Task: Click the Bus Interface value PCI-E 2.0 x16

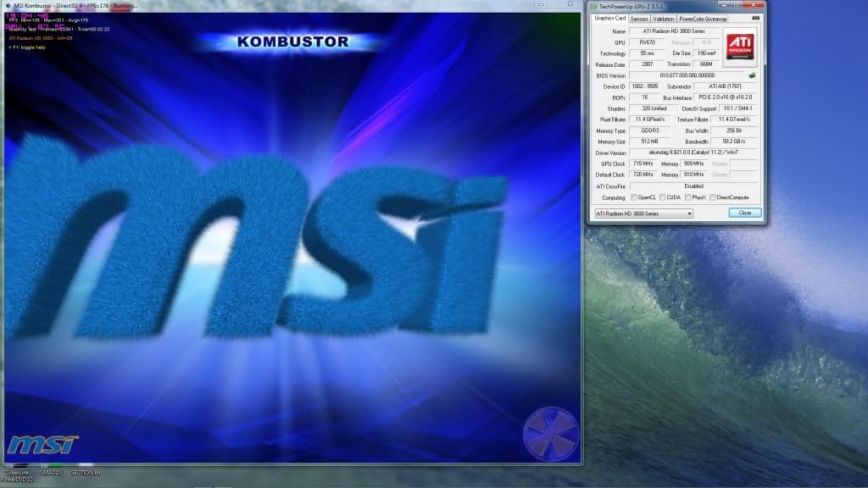Action: pyautogui.click(x=726, y=97)
